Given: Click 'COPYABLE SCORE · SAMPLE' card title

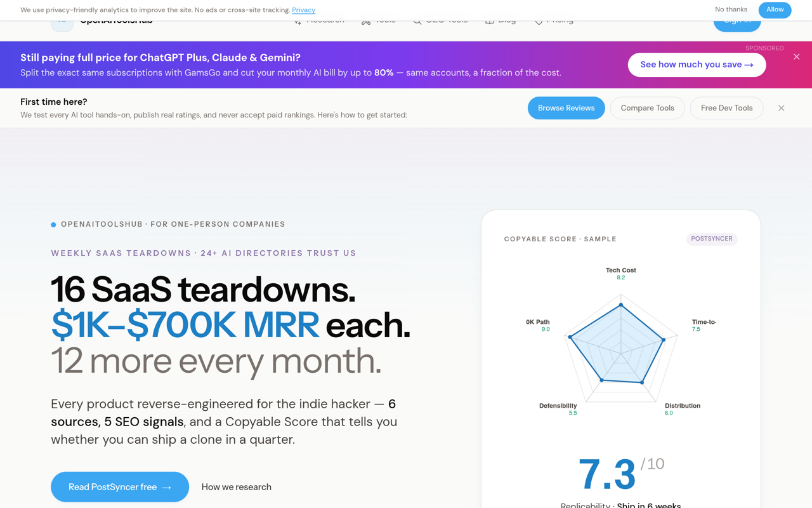Looking at the screenshot, I should coord(560,239).
